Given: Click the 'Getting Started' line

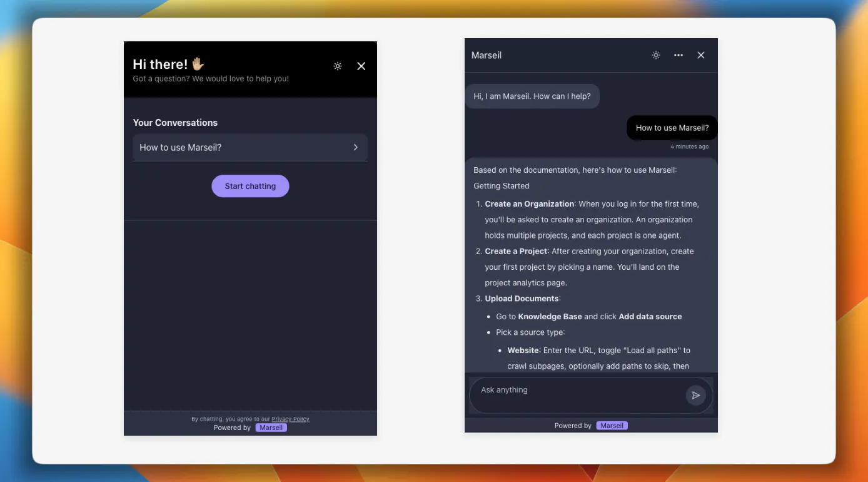Looking at the screenshot, I should click(502, 186).
